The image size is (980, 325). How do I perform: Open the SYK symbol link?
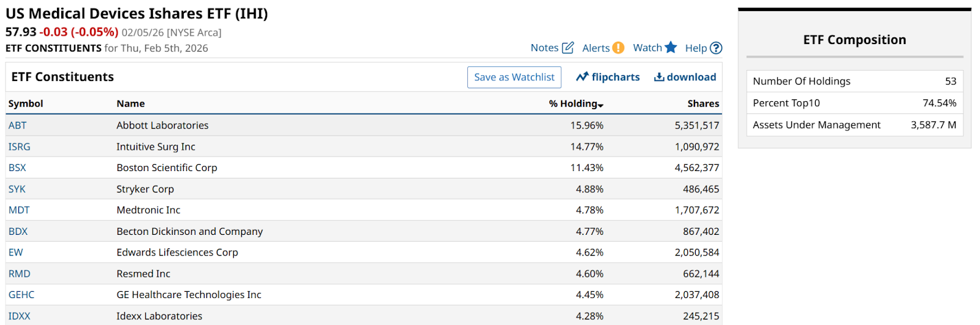(17, 189)
